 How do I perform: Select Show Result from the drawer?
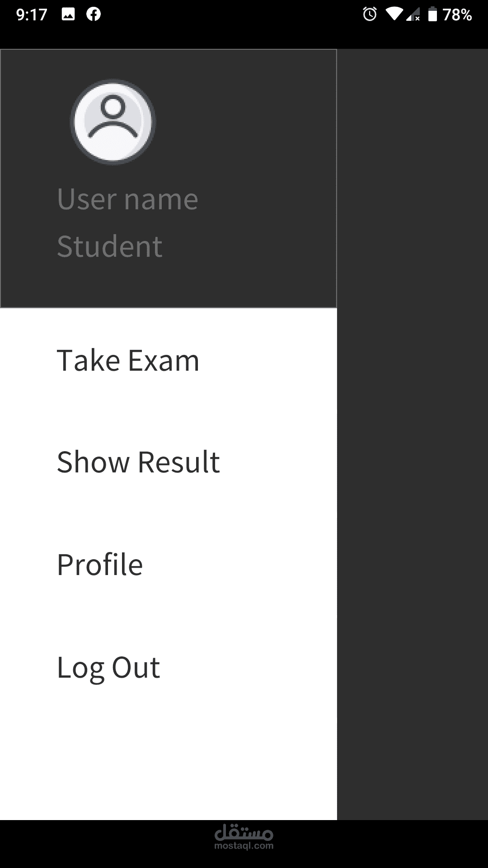tap(138, 462)
